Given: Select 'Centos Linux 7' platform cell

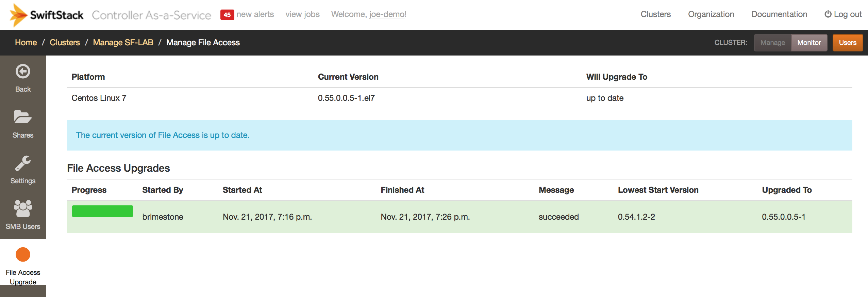Looking at the screenshot, I should coord(99,98).
